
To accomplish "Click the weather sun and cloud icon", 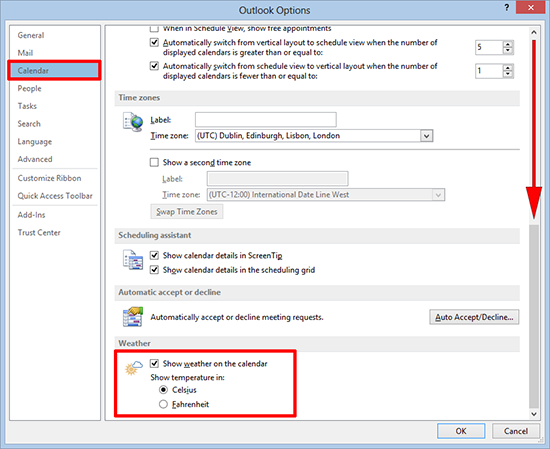I will pos(134,368).
